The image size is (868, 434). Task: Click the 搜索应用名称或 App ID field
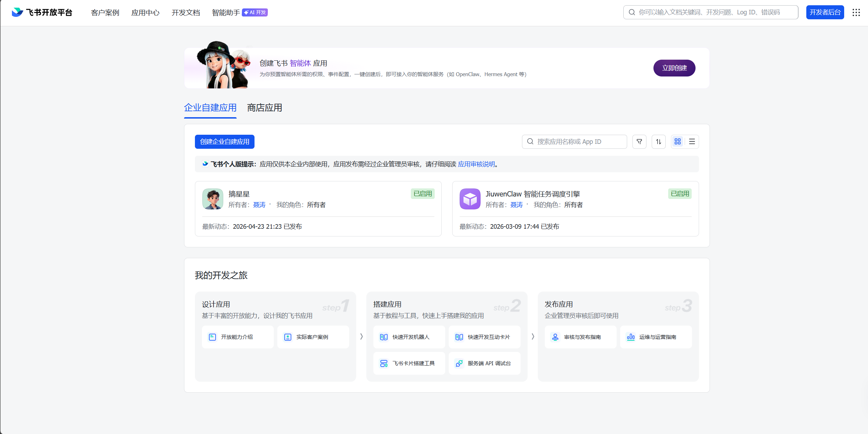(x=574, y=142)
